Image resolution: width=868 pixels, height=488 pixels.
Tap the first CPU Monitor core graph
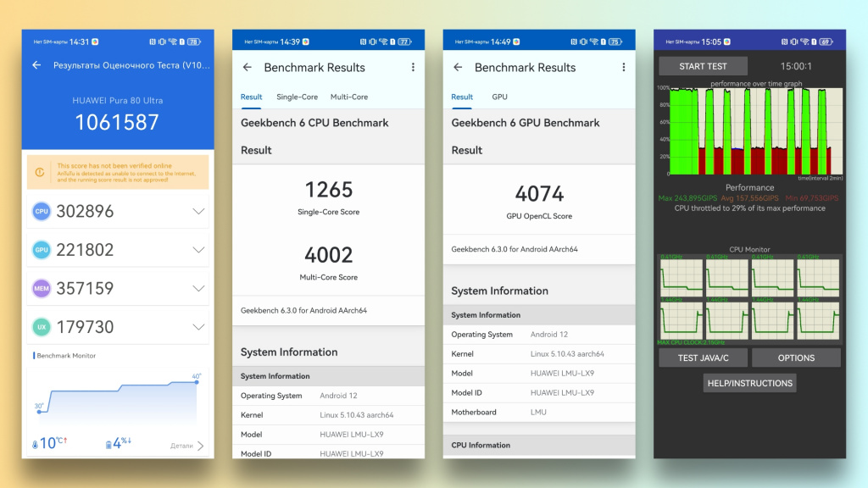682,277
